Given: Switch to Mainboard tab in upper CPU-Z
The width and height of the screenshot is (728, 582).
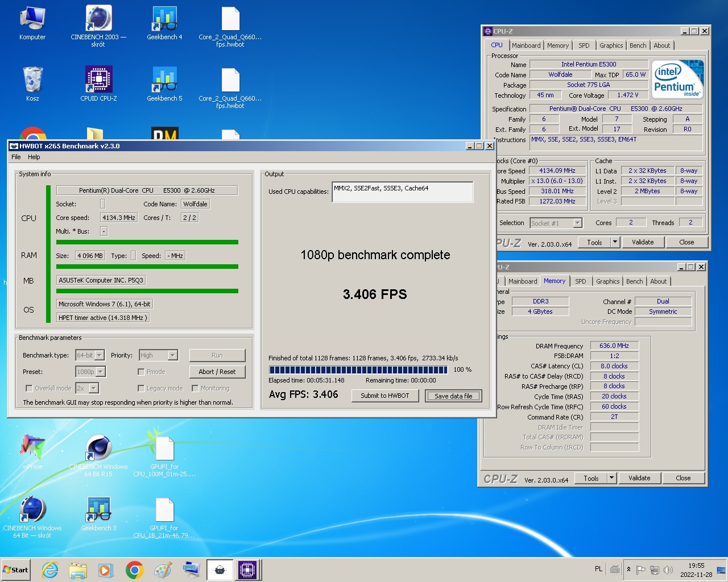Looking at the screenshot, I should 526,45.
